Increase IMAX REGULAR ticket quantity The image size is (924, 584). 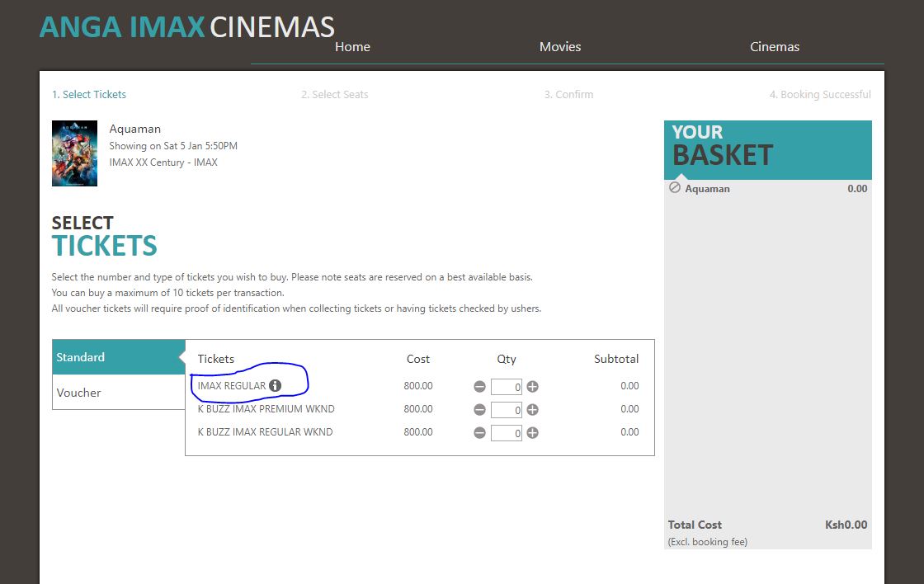tap(533, 387)
